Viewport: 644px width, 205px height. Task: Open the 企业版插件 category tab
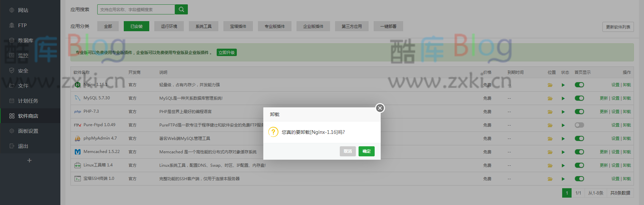[313, 26]
